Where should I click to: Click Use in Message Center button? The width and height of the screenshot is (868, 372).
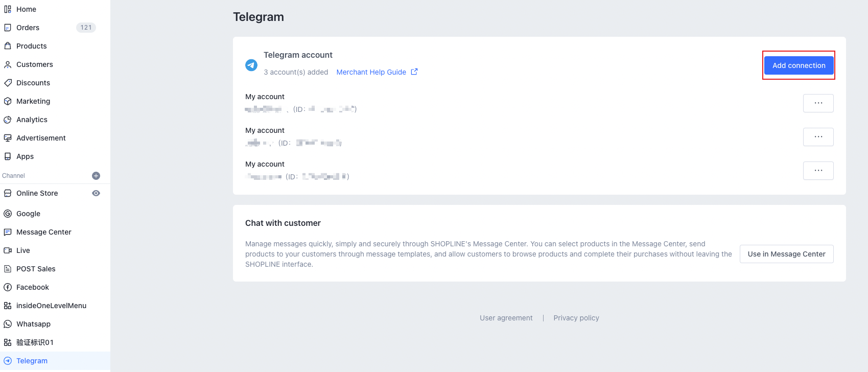786,254
